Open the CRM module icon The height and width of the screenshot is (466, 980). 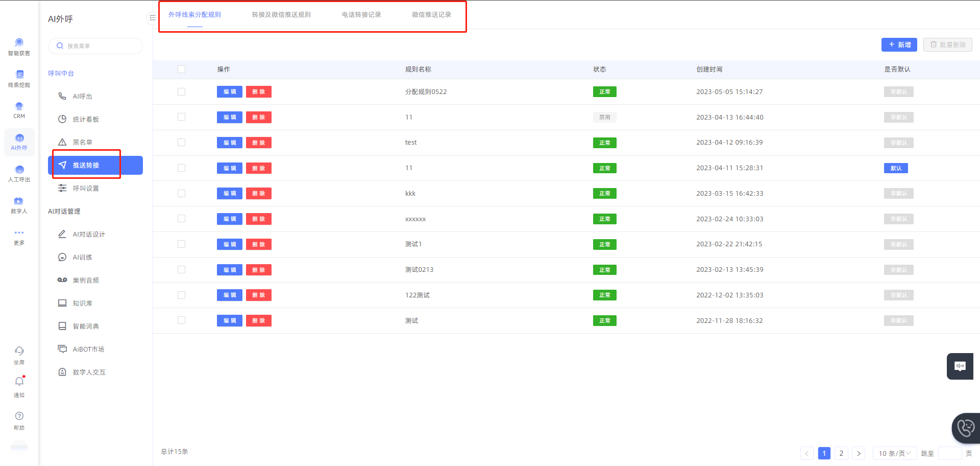(x=19, y=106)
